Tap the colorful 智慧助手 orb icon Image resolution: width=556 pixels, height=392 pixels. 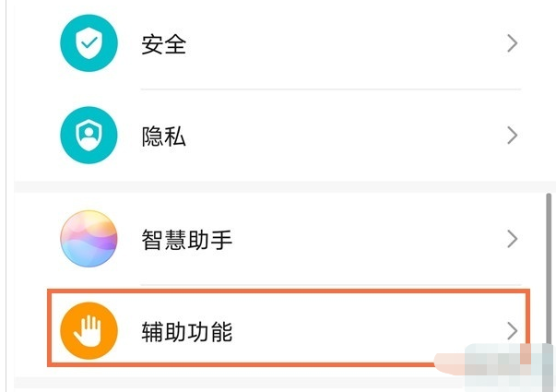pyautogui.click(x=89, y=239)
